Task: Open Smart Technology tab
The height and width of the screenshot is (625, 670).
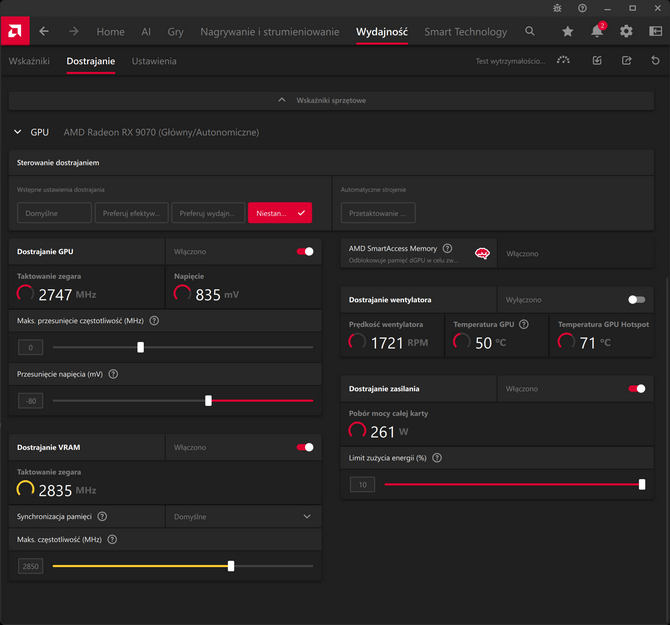Action: (465, 32)
